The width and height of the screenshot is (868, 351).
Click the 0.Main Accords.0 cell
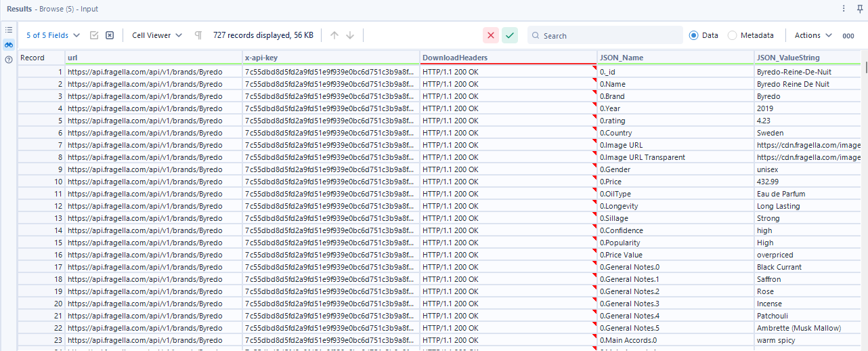point(676,340)
